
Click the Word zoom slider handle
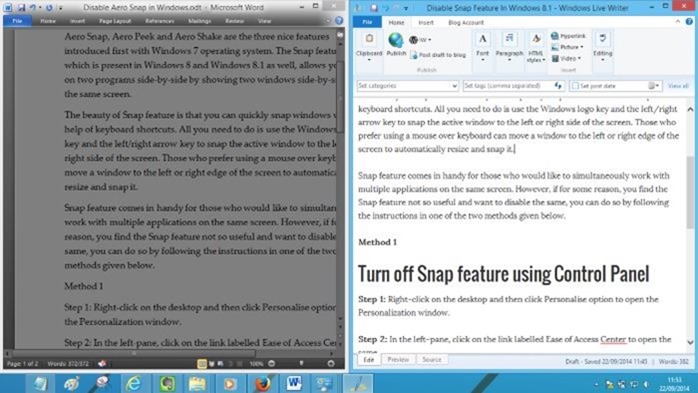tap(301, 364)
